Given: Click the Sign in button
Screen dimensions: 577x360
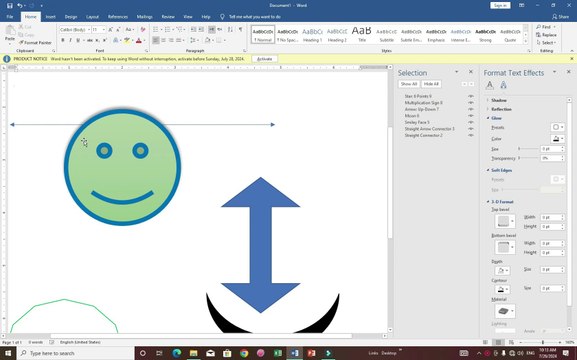Looking at the screenshot, I should point(500,6).
